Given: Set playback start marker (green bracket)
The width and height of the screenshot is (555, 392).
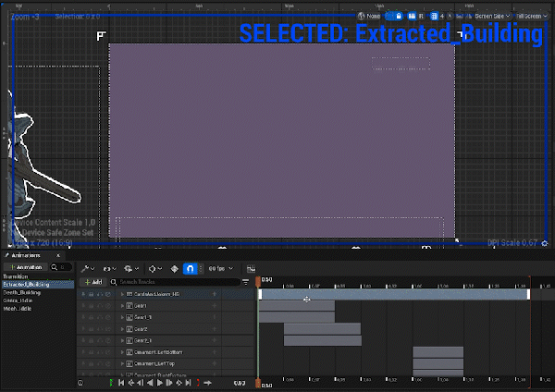Looking at the screenshot, I should tap(111, 383).
